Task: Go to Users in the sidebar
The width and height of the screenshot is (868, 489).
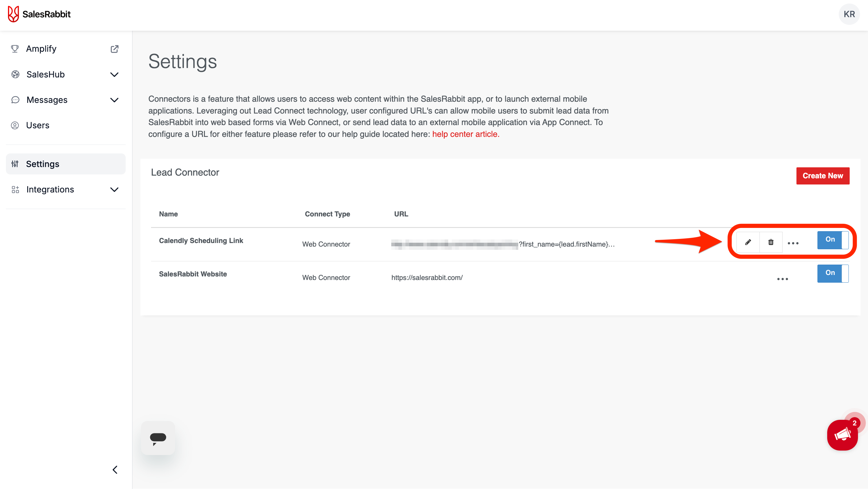Action: click(38, 125)
